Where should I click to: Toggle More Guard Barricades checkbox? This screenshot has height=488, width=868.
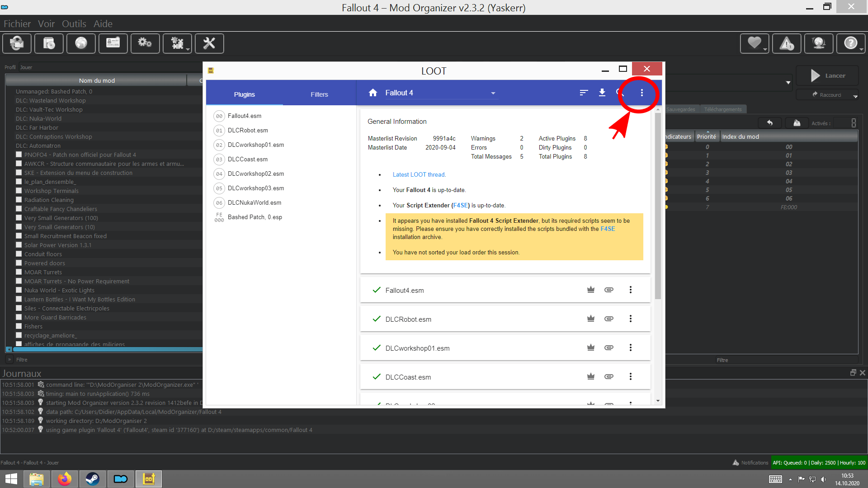pyautogui.click(x=19, y=317)
